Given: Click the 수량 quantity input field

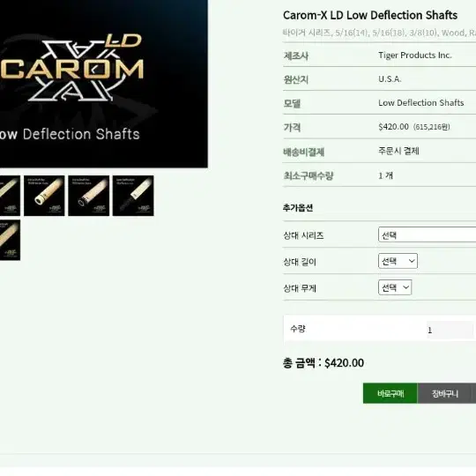Looking at the screenshot, I should [x=450, y=330].
